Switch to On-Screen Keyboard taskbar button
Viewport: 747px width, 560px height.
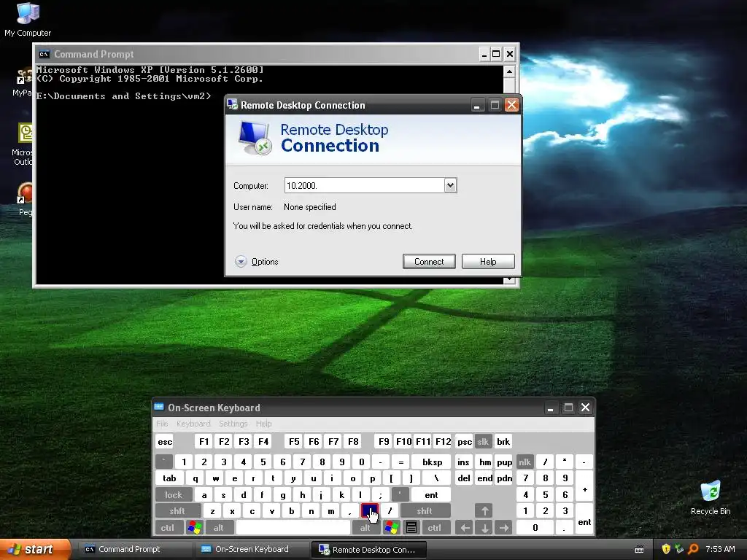(252, 549)
